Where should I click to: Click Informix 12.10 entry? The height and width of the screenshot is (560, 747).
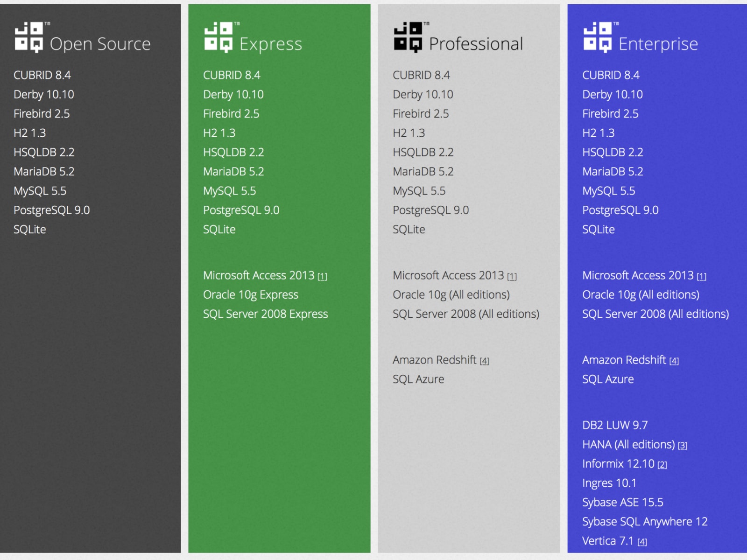[618, 464]
